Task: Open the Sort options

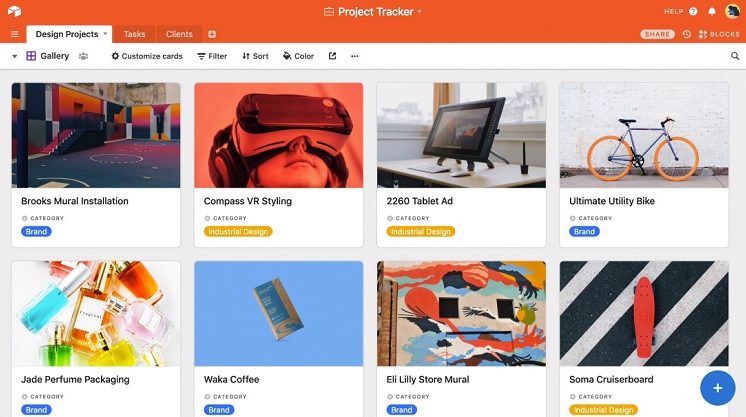Action: click(x=255, y=56)
